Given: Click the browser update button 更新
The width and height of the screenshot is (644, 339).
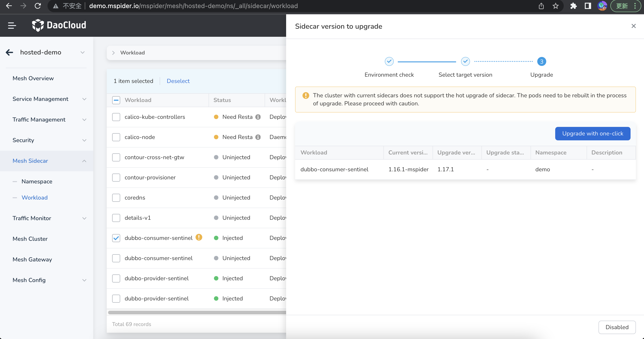Looking at the screenshot, I should 625,6.
